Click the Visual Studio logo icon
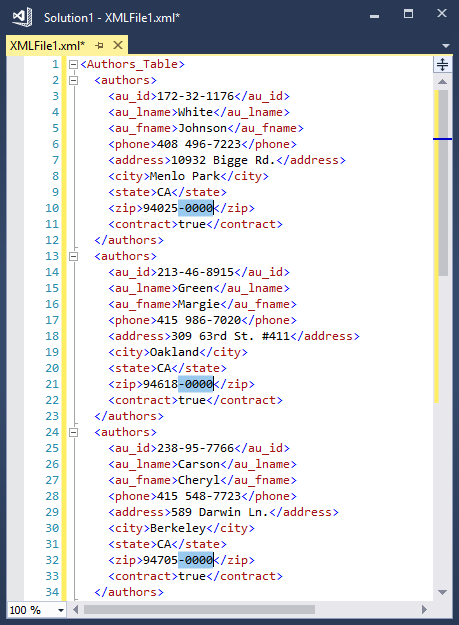459x625 pixels. 22,17
